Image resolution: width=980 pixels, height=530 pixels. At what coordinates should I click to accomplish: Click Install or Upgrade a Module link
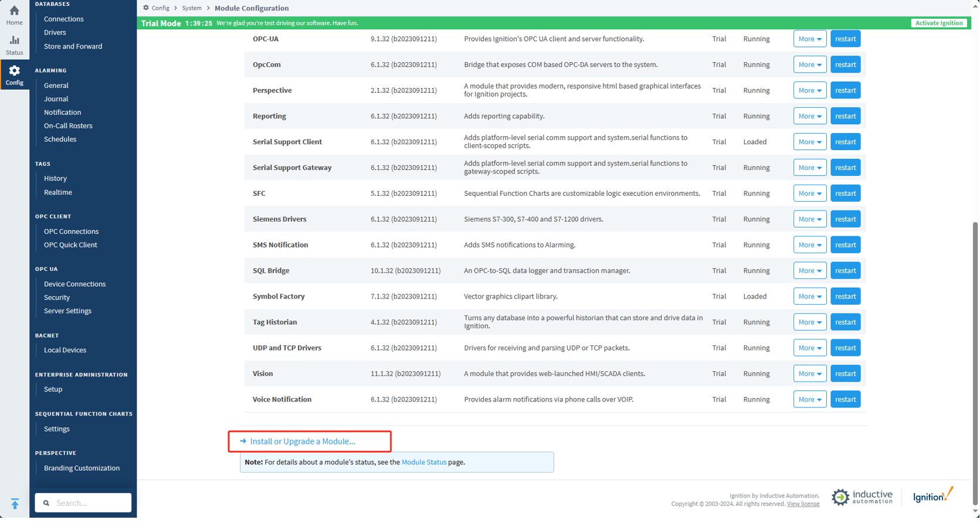pos(303,441)
